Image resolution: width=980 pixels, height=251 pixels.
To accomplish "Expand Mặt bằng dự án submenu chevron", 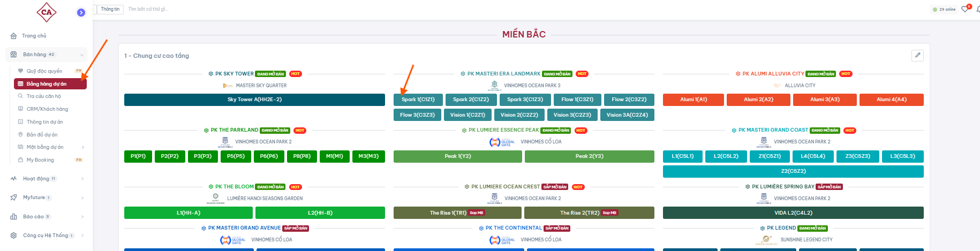I will [82, 147].
